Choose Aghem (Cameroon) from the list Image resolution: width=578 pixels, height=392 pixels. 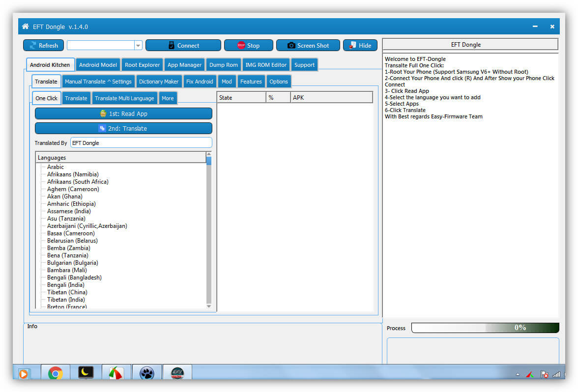click(x=73, y=189)
